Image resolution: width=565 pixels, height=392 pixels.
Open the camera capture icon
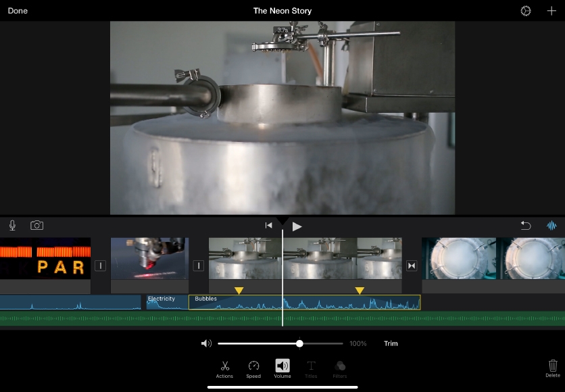click(36, 225)
